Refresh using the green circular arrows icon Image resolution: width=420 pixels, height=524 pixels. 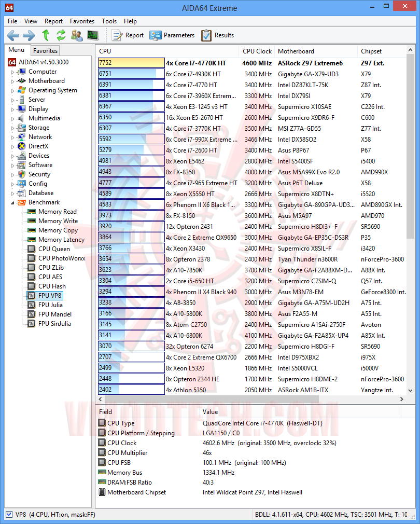coord(61,35)
